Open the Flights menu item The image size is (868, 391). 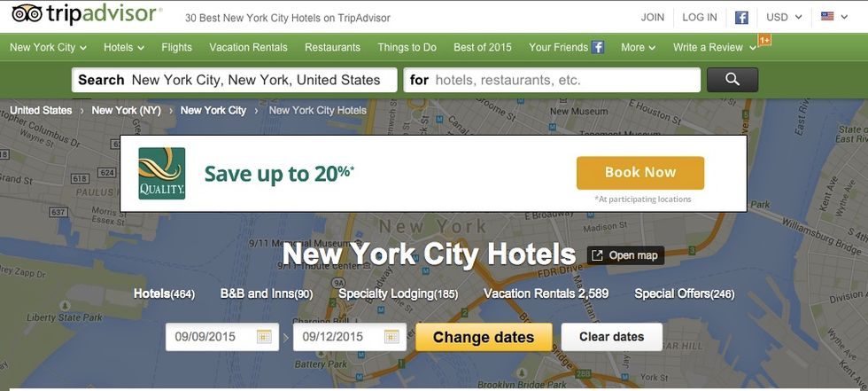coord(176,48)
